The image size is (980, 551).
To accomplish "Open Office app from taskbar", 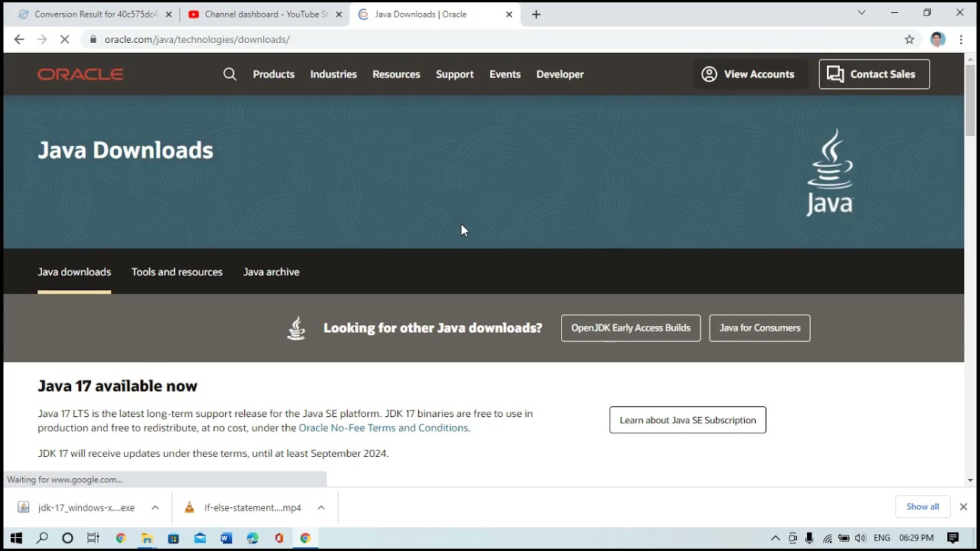I will 279,538.
